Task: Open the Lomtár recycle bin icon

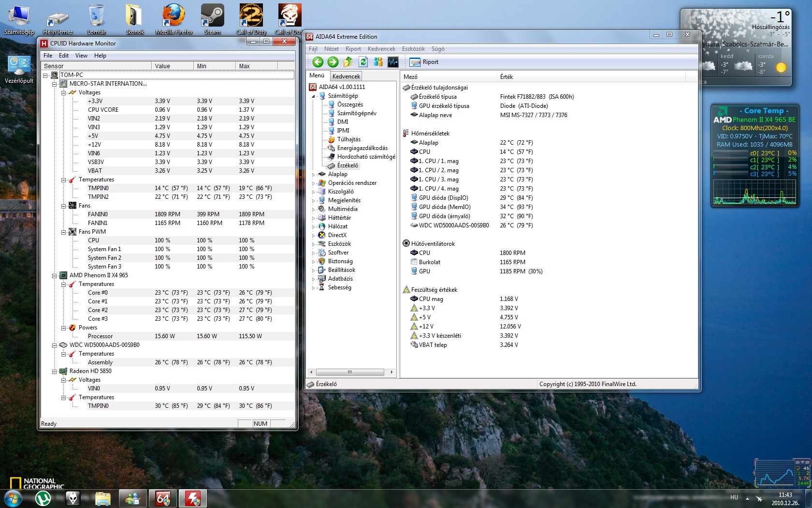Action: tap(97, 19)
